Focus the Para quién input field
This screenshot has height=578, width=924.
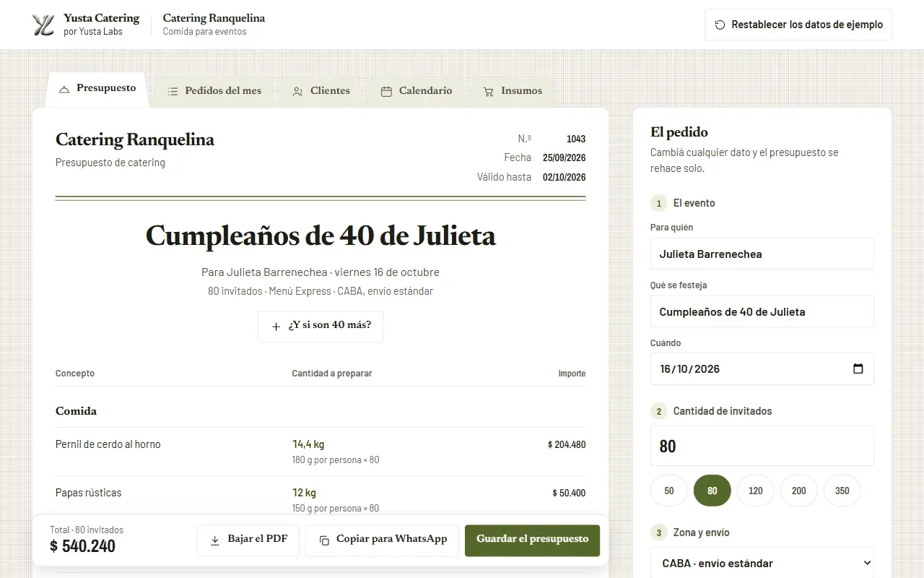pos(762,254)
